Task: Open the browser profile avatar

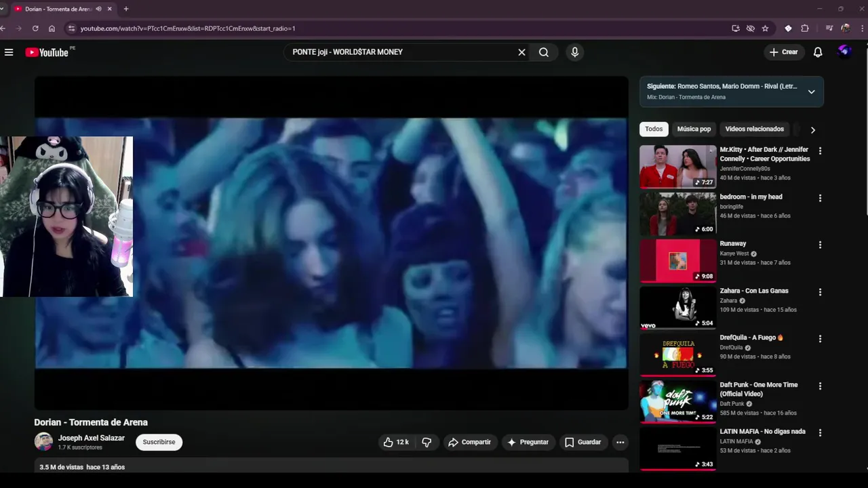Action: [x=846, y=28]
